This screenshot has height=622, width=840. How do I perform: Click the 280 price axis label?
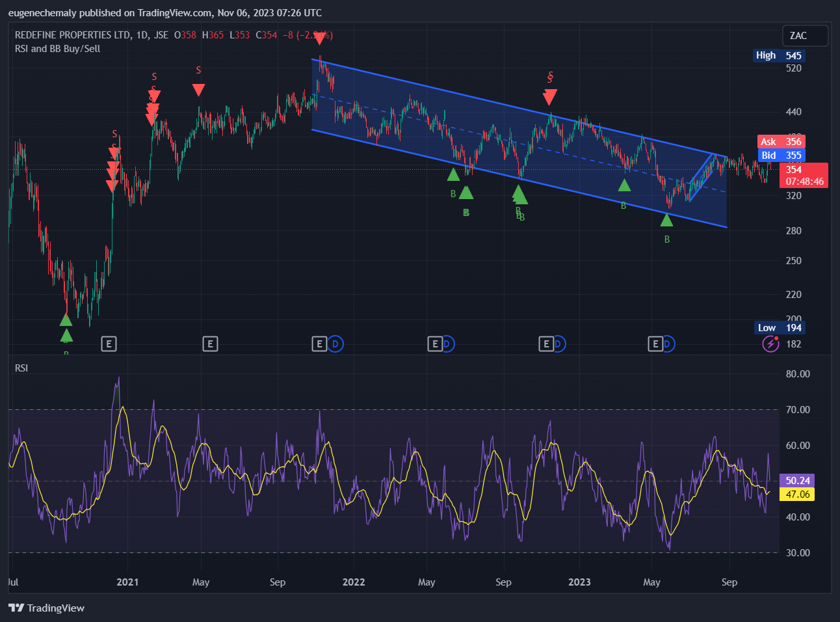(x=793, y=231)
